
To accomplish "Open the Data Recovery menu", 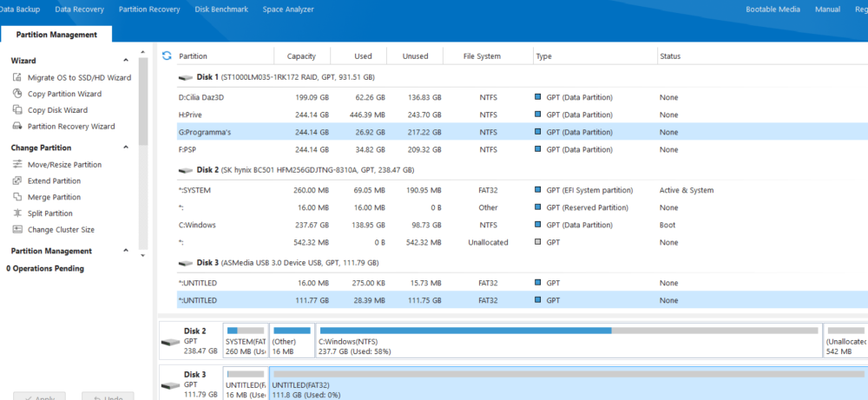I will pos(79,10).
